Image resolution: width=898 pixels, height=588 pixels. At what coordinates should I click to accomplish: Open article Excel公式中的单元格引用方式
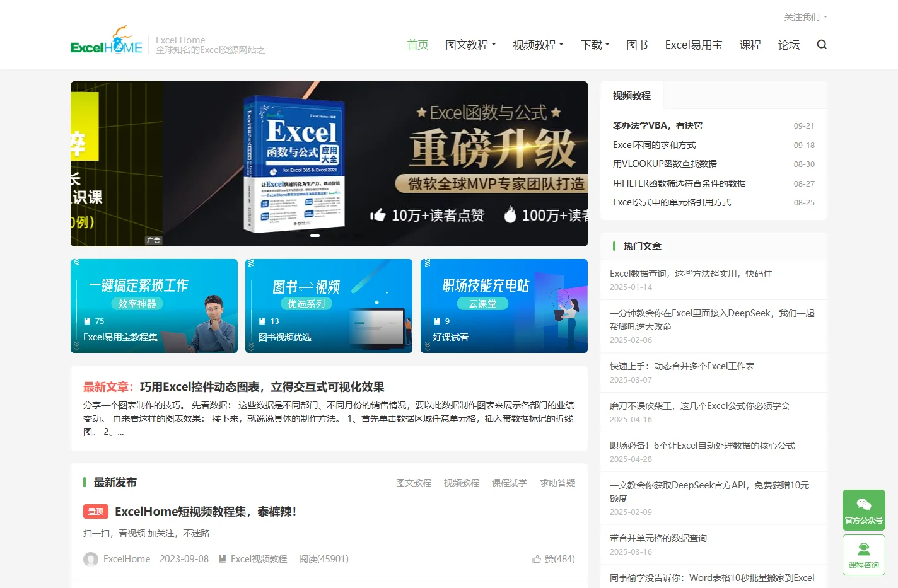pyautogui.click(x=672, y=202)
